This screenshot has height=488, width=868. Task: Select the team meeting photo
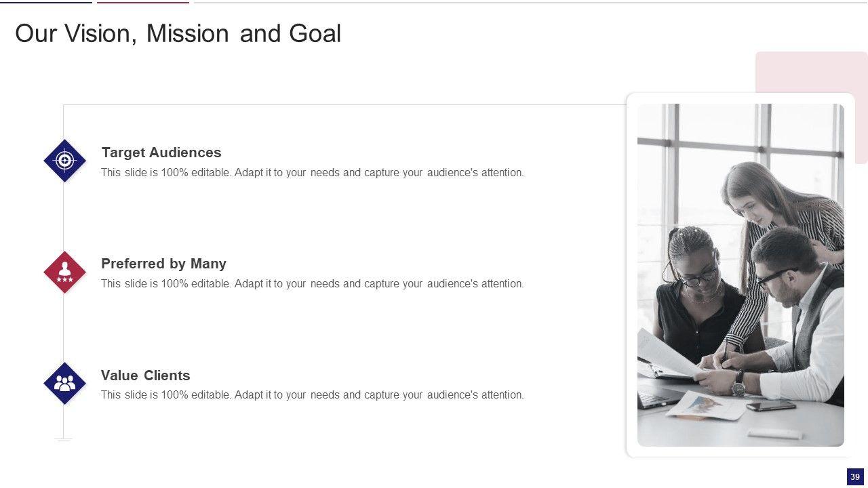click(741, 274)
